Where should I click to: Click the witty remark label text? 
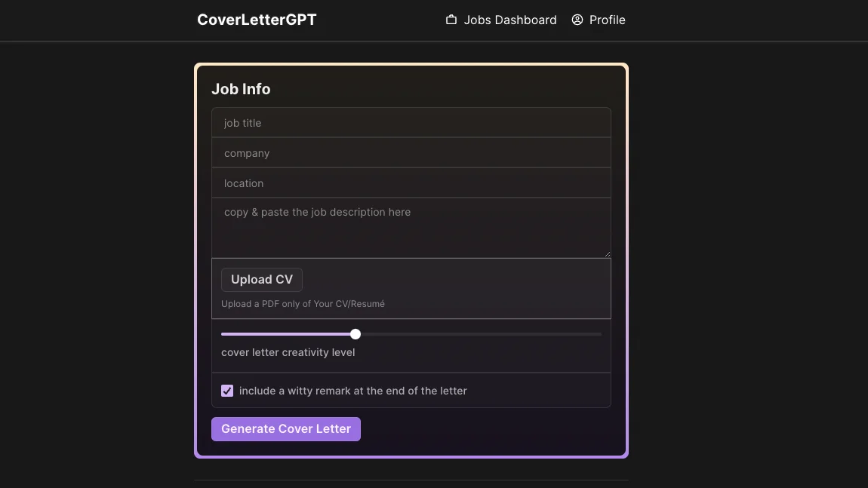point(353,391)
